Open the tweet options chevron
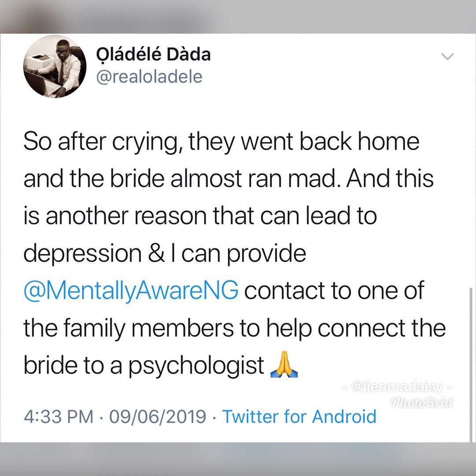Viewport: 476px width, 476px height. (448, 56)
